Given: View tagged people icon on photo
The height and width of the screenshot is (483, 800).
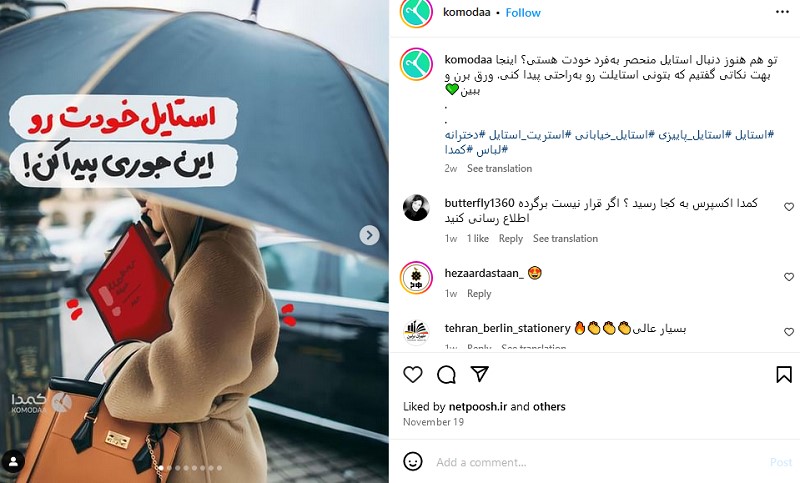Looking at the screenshot, I should point(13,462).
